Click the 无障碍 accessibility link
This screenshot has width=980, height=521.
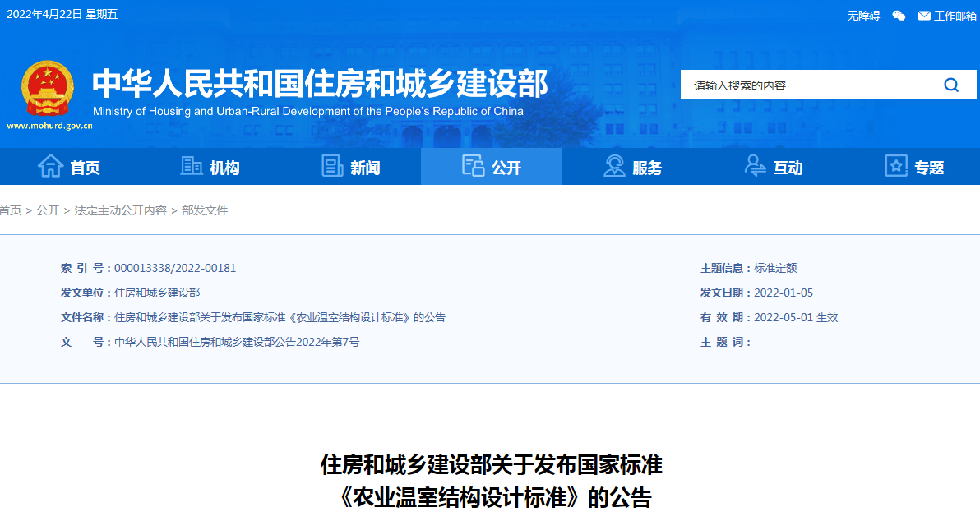pos(863,16)
